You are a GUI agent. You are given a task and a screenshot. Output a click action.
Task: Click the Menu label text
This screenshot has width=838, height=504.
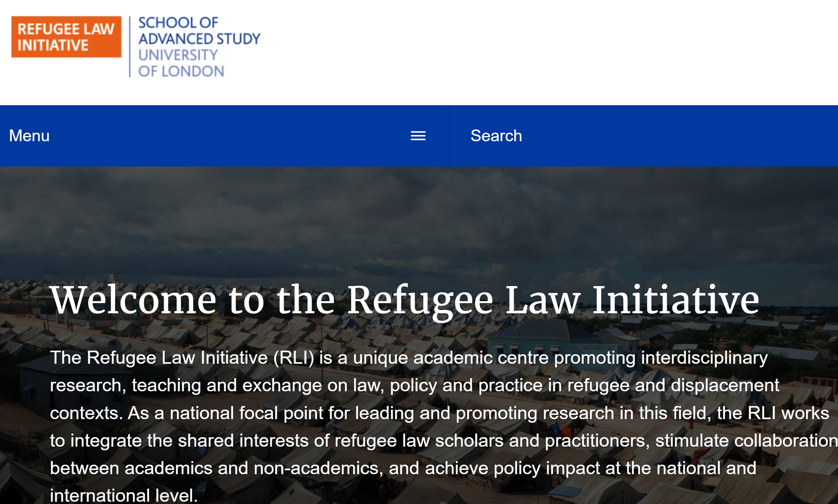[x=29, y=136]
